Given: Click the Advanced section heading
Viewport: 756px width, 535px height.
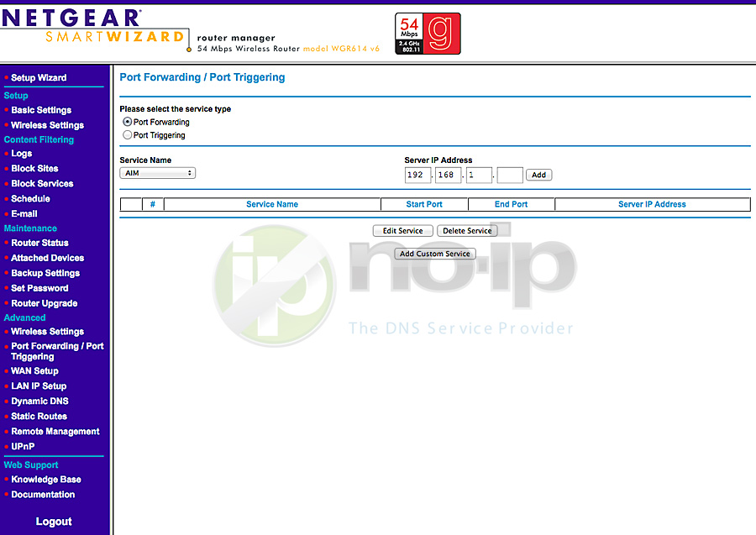Looking at the screenshot, I should tap(24, 317).
